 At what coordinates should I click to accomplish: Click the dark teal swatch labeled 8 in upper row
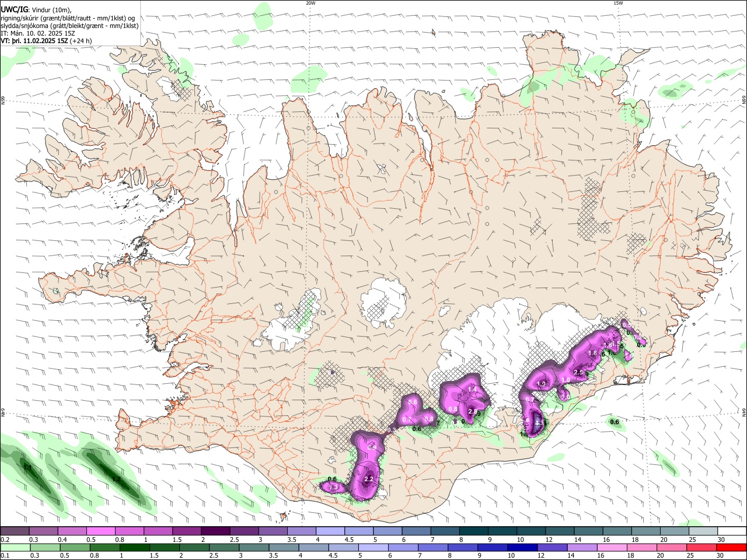(473, 531)
